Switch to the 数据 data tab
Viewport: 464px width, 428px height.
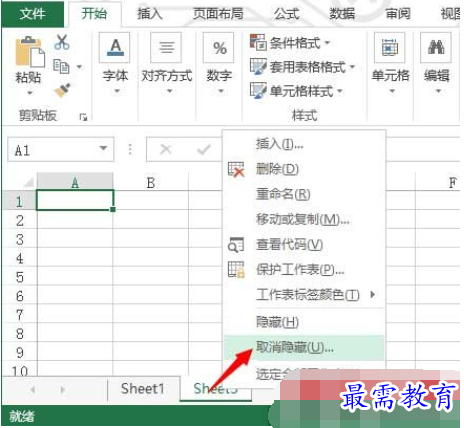[342, 14]
